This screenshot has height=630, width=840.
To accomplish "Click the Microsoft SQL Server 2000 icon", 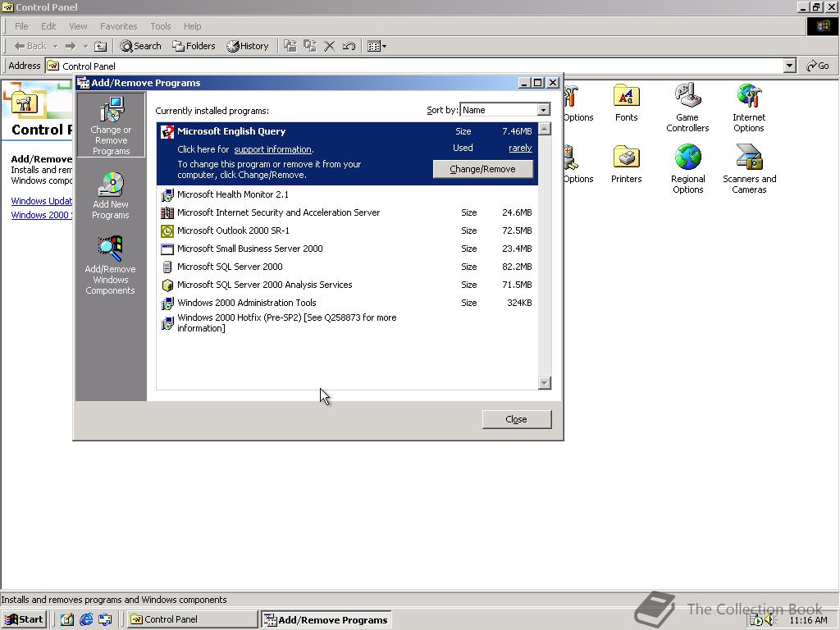I will pos(167,267).
